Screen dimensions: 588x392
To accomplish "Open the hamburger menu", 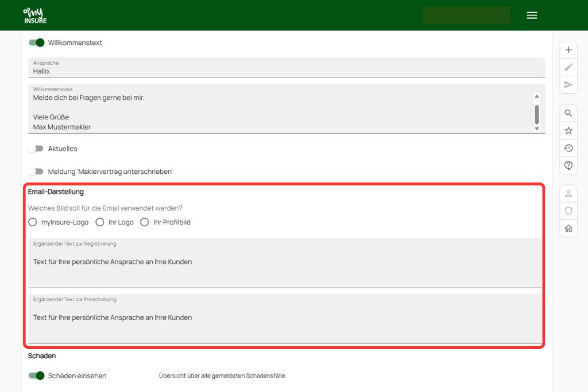I will (x=532, y=15).
